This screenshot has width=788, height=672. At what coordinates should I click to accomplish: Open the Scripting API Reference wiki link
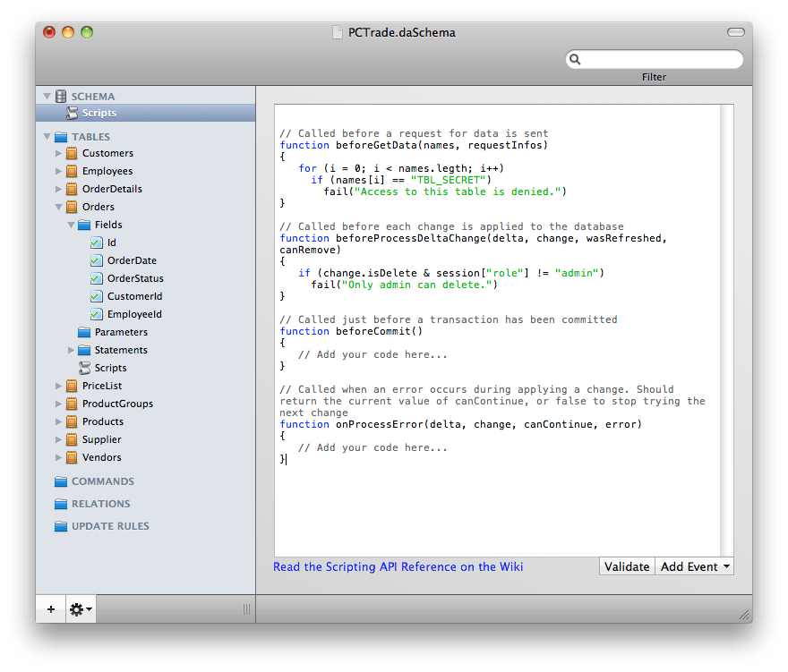398,566
